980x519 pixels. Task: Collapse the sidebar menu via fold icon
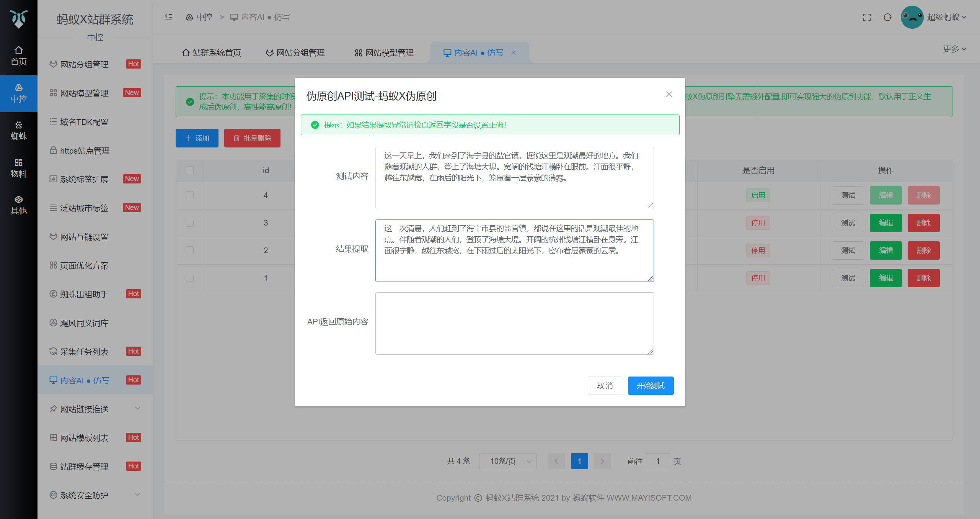tap(168, 17)
